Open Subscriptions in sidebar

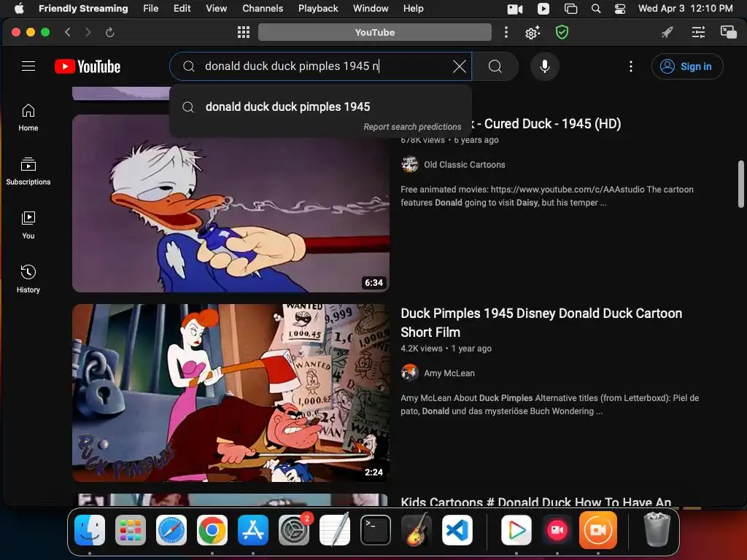click(28, 171)
